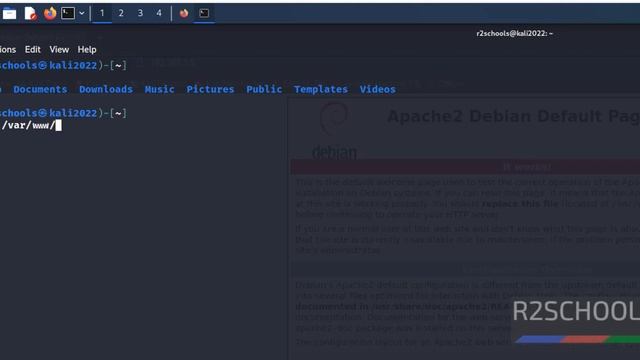This screenshot has height=360, width=640.
Task: Click the Videos directory name
Action: point(378,89)
